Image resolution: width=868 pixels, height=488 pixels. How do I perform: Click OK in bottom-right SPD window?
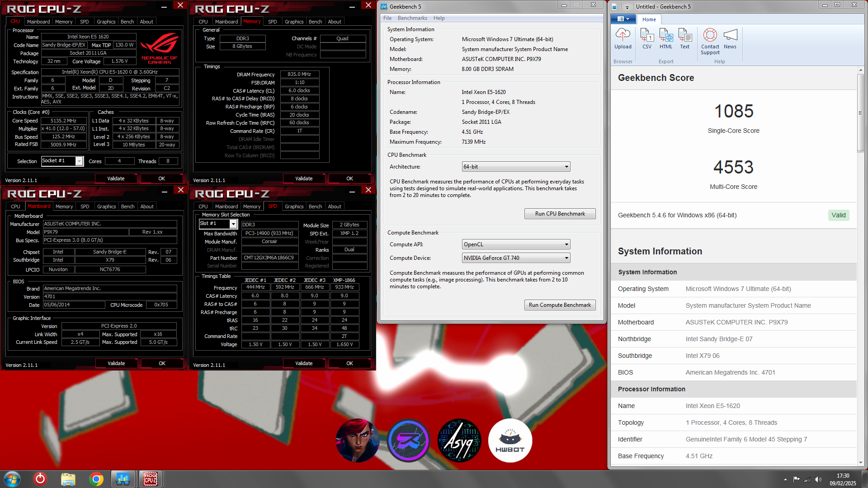[349, 363]
